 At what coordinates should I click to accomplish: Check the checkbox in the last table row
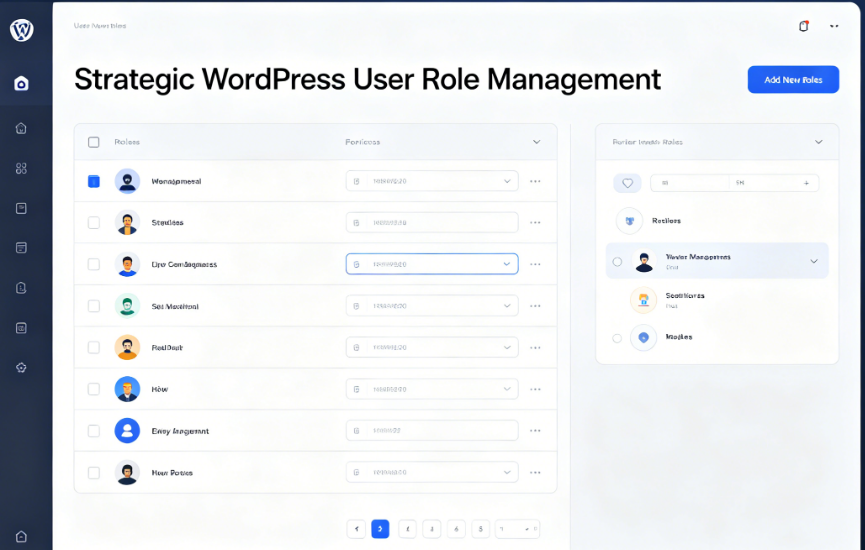(x=94, y=472)
